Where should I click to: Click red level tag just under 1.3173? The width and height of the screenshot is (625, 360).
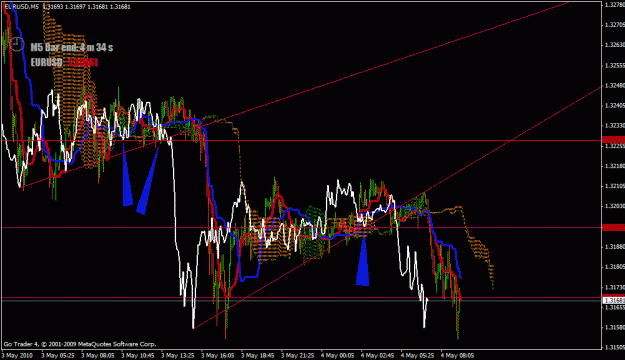(613, 296)
